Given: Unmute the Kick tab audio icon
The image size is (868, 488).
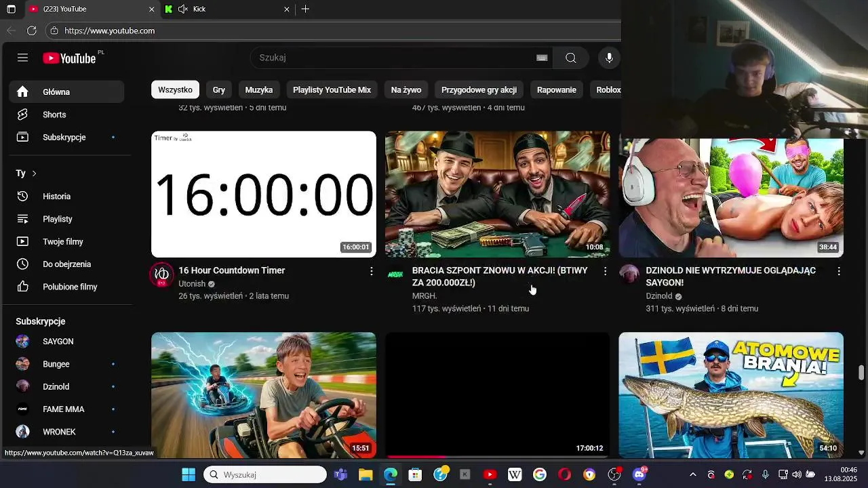Looking at the screenshot, I should pos(183,9).
